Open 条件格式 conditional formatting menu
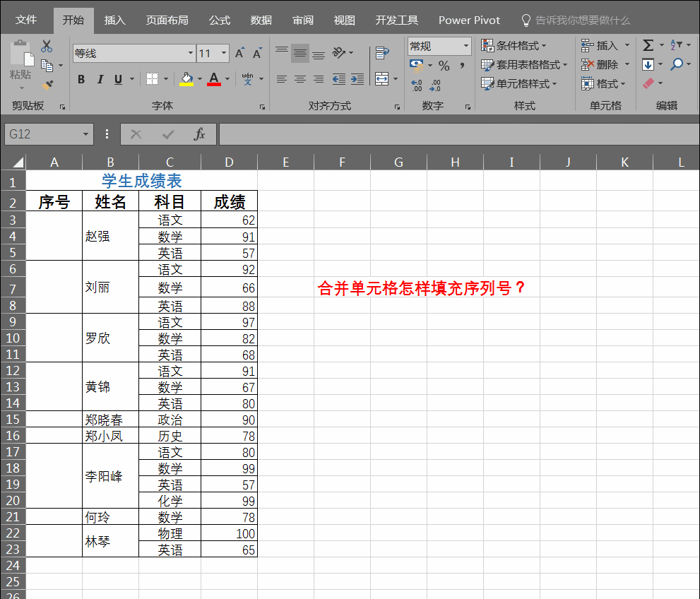This screenshot has height=599, width=700. pyautogui.click(x=514, y=45)
